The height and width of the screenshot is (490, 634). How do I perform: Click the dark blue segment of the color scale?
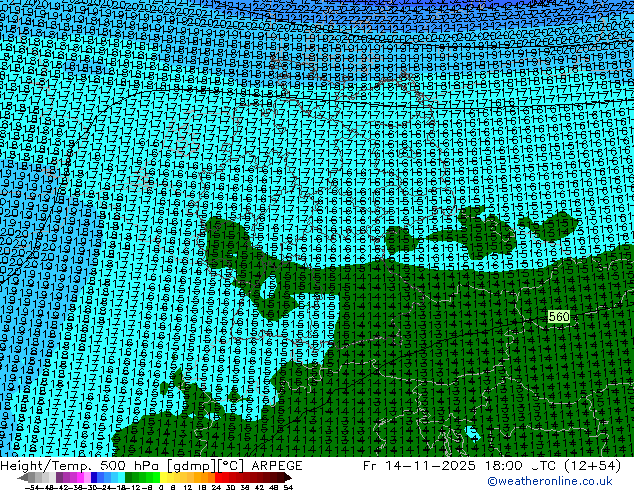[94, 477]
